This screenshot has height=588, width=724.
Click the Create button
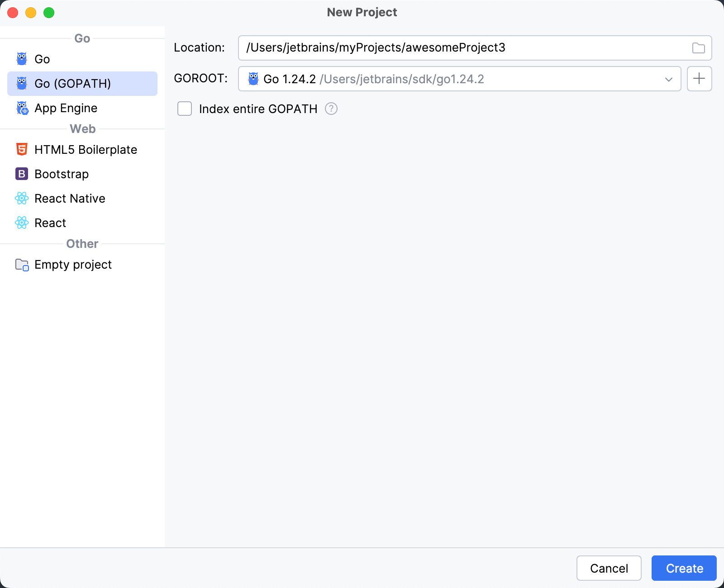tap(684, 568)
